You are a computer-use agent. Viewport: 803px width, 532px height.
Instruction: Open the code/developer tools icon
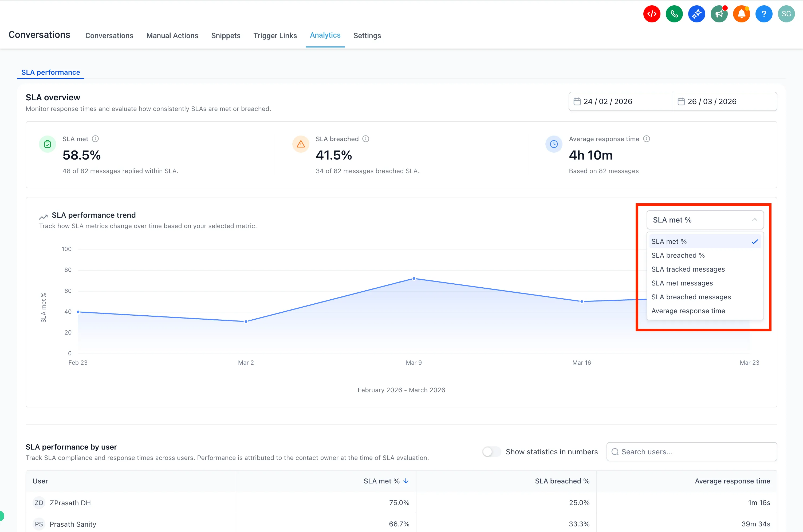651,14
